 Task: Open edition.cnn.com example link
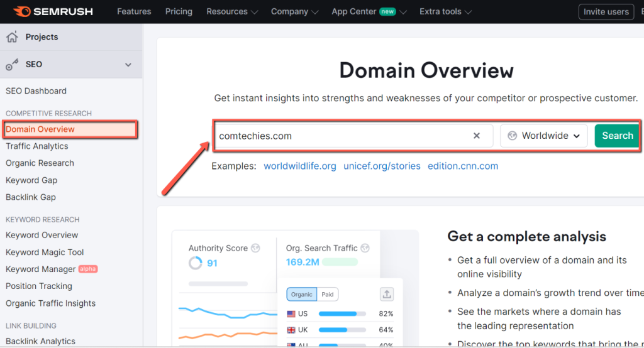pyautogui.click(x=463, y=166)
